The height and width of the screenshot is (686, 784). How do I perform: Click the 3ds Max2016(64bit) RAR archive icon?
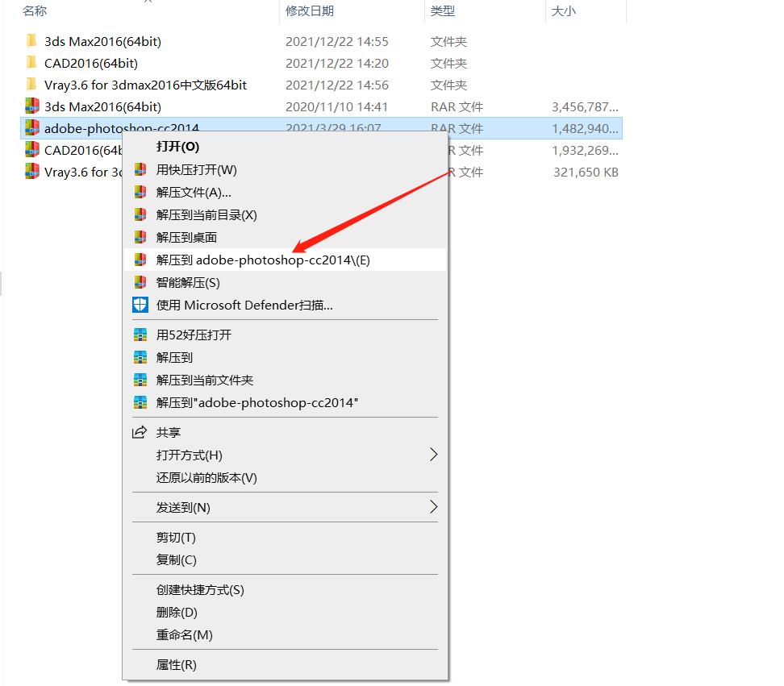pos(31,106)
